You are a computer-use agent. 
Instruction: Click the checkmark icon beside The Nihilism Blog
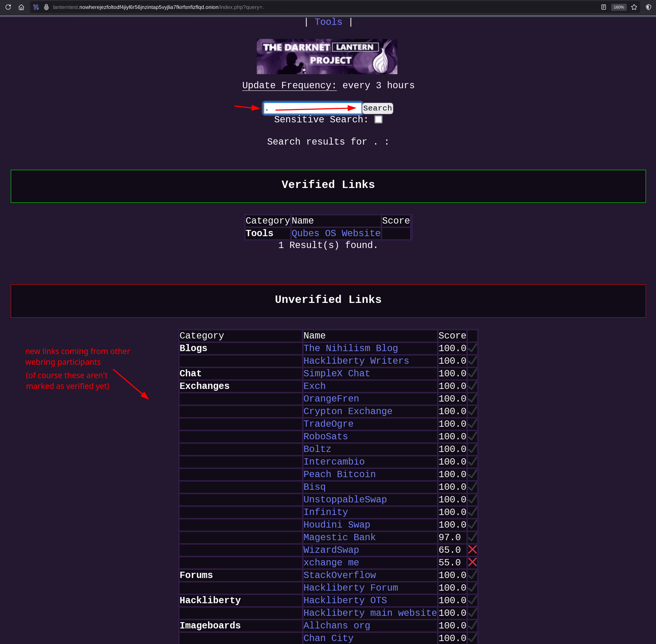(472, 348)
